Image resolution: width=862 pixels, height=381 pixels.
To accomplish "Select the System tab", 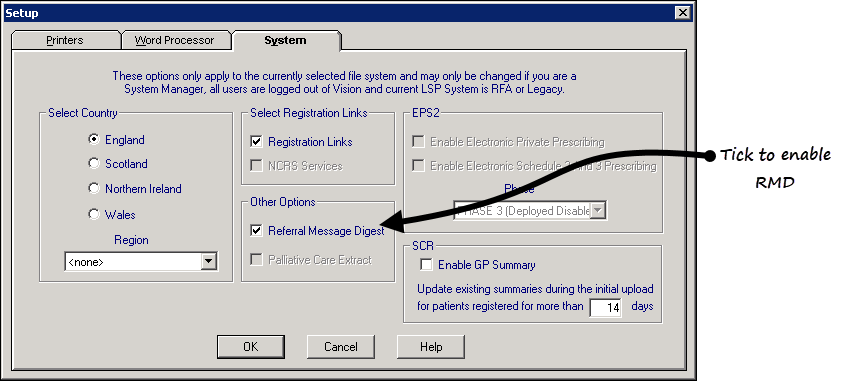I will pyautogui.click(x=285, y=40).
